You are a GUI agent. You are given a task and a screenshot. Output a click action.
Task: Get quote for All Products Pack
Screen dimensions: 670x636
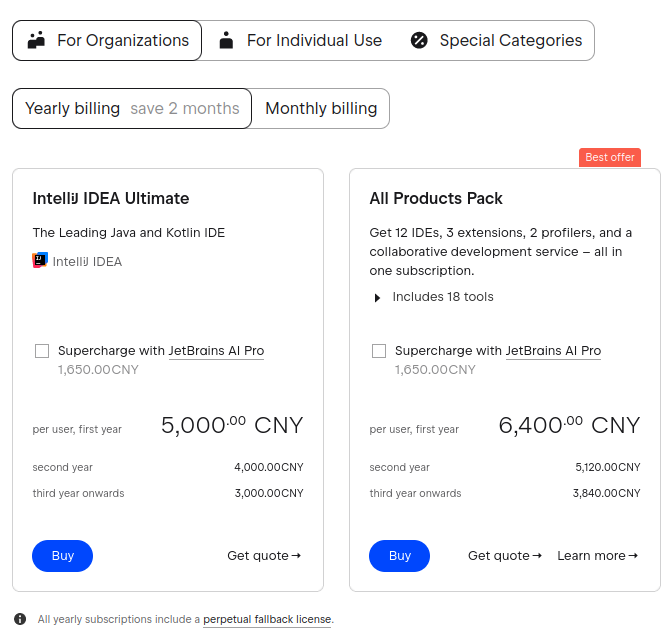click(x=505, y=556)
